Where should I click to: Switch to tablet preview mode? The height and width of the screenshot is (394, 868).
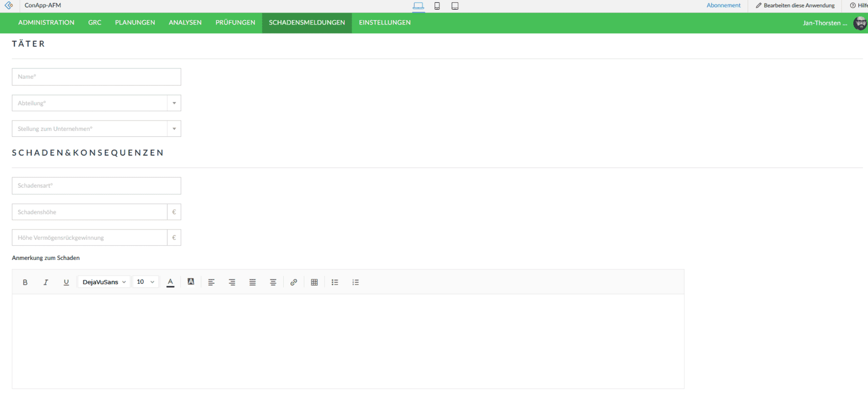(455, 6)
